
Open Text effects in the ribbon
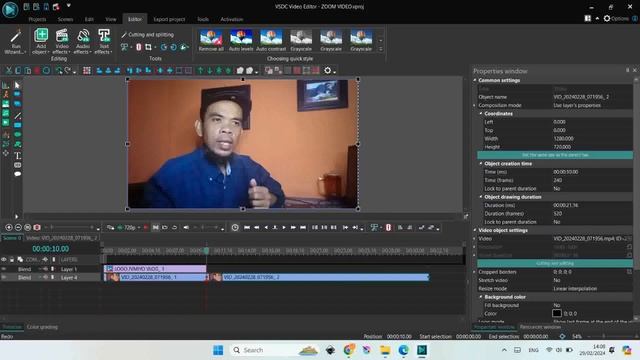(104, 41)
